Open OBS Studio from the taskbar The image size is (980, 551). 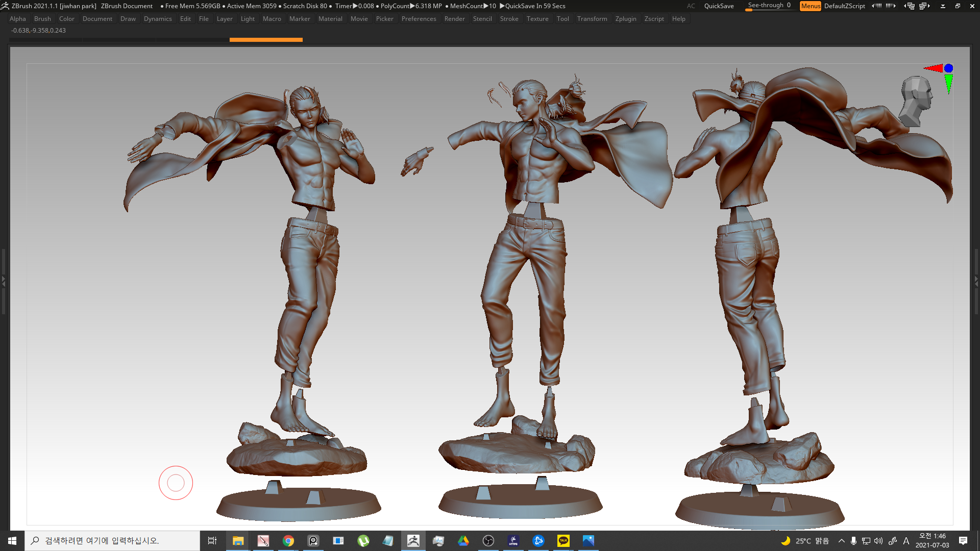(x=488, y=541)
